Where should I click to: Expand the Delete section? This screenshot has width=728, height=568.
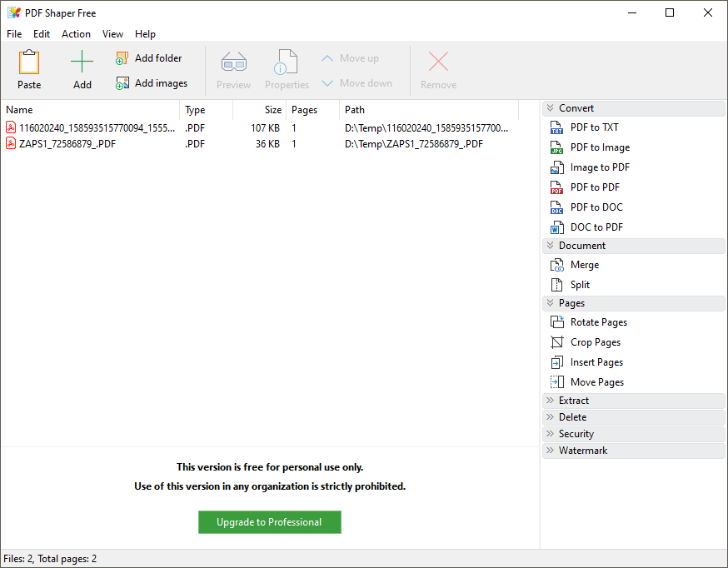(x=551, y=416)
